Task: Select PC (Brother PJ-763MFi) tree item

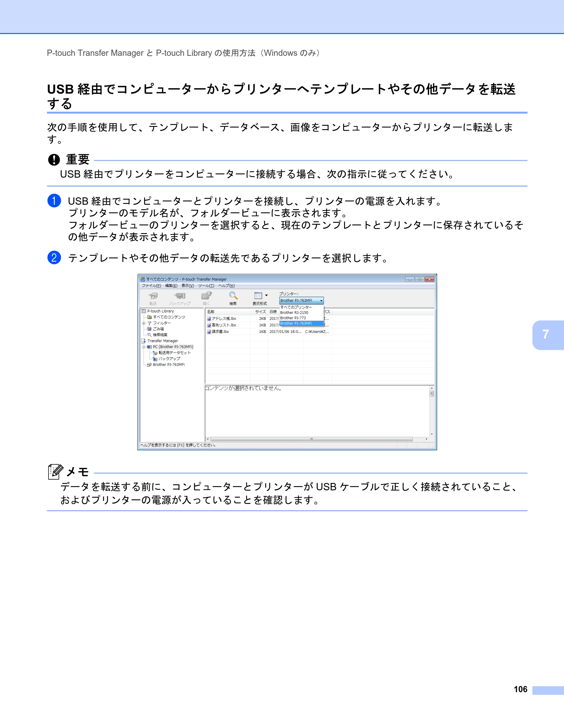Action: click(x=173, y=347)
